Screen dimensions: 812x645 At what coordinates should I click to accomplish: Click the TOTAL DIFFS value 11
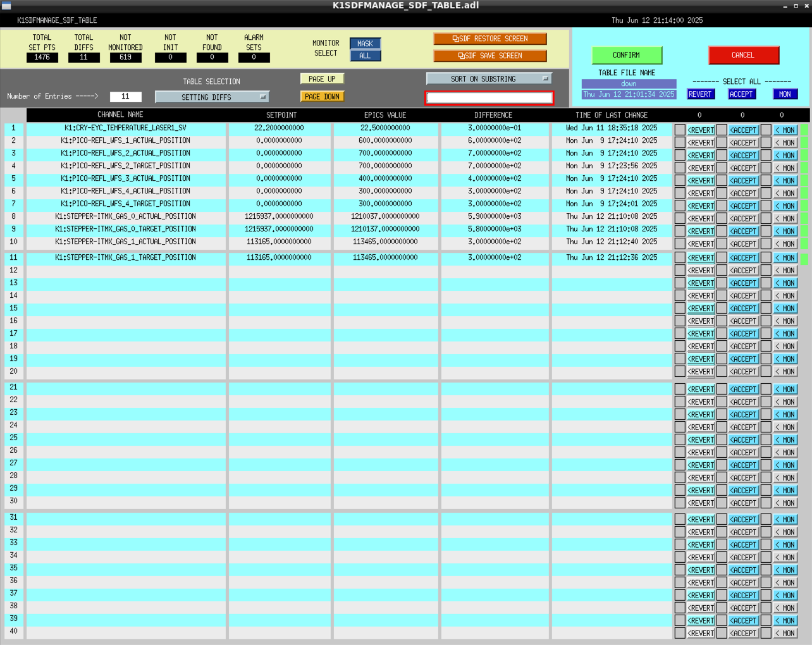[x=83, y=57]
